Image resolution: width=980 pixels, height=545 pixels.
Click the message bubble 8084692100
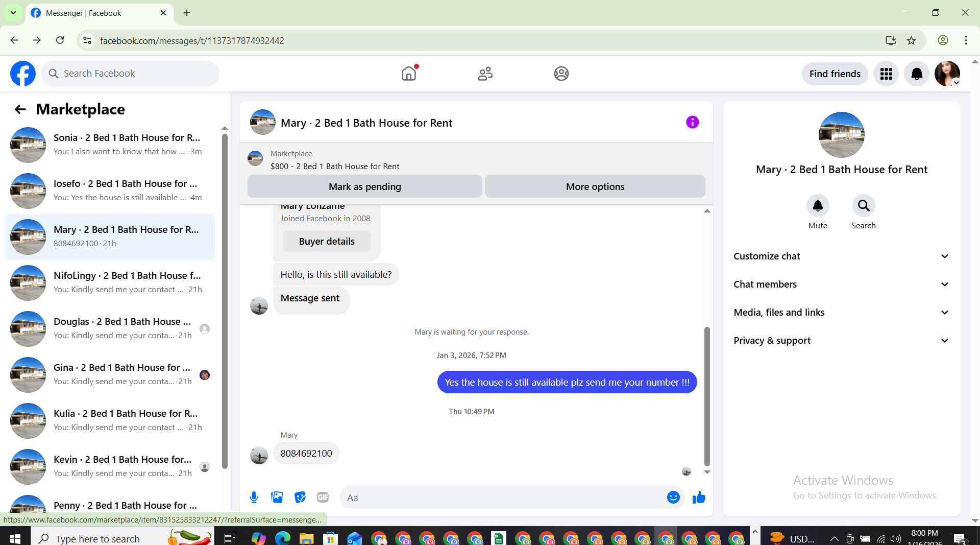[306, 454]
